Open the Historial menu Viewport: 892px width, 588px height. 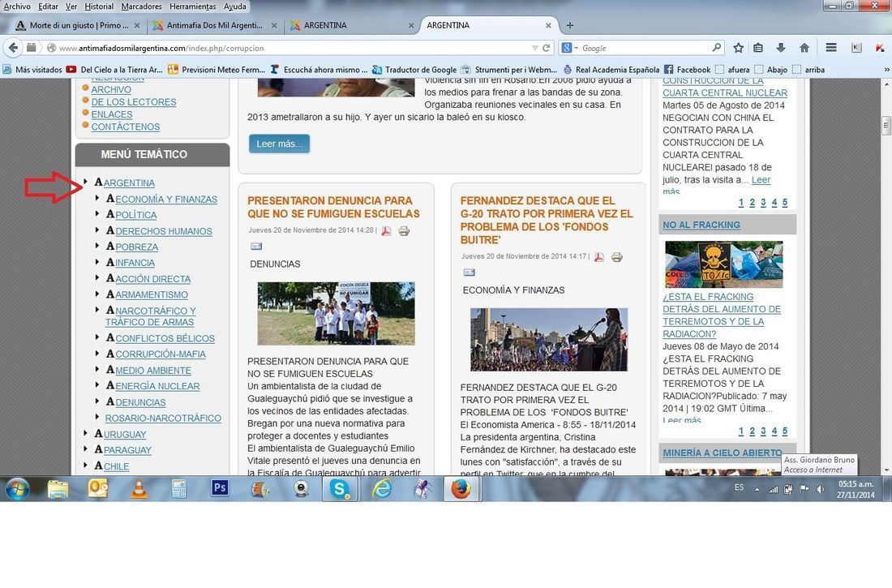coord(99,6)
